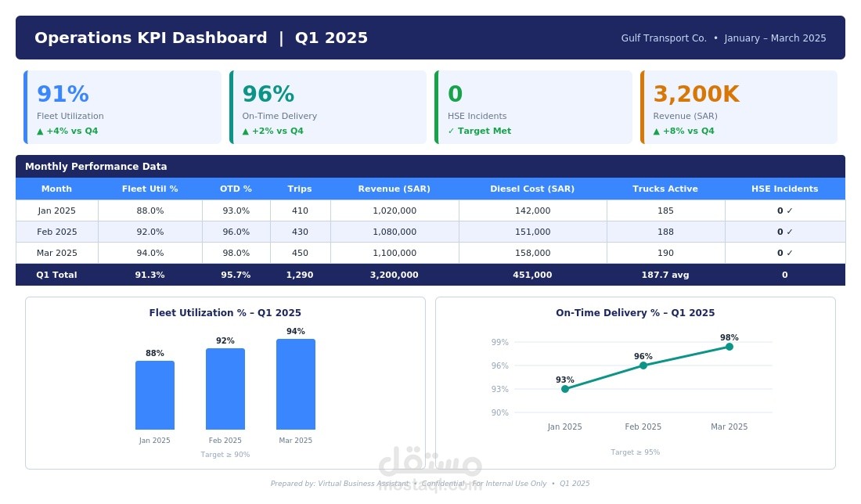861x504 pixels.
Task: Click the +8% vs Q4 trend indicator
Action: click(683, 131)
